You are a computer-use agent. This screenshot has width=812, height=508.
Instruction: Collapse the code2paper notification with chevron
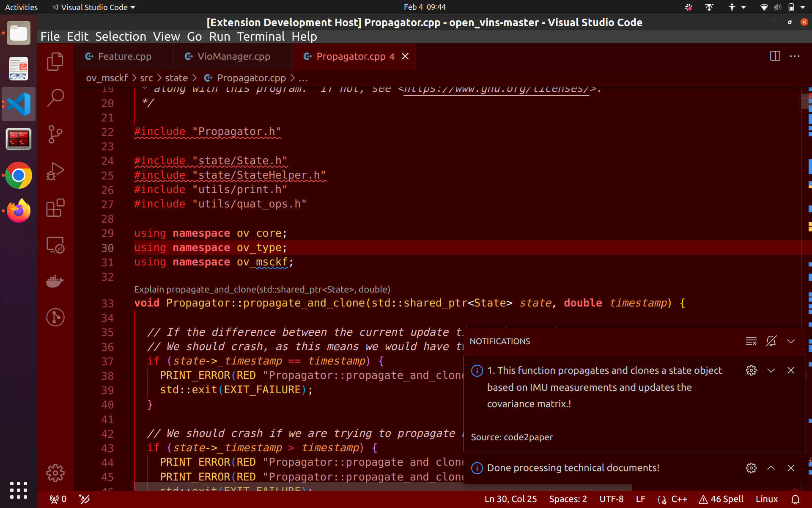pos(771,370)
